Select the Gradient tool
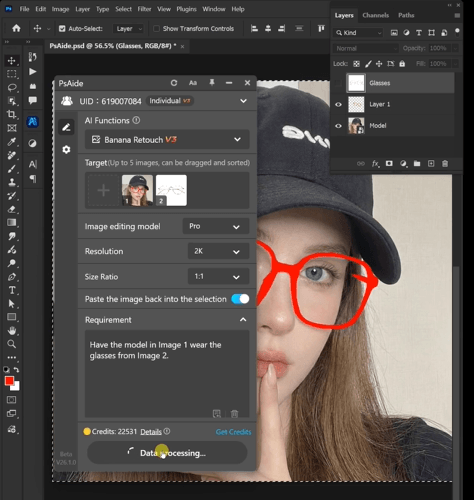This screenshot has width=474, height=500. tap(12, 223)
